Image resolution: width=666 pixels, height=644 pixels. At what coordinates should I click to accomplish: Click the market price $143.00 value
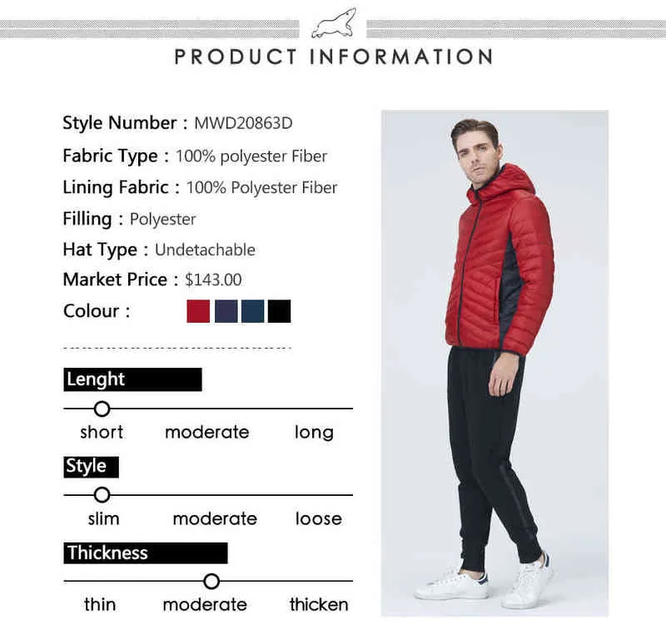pos(213,280)
